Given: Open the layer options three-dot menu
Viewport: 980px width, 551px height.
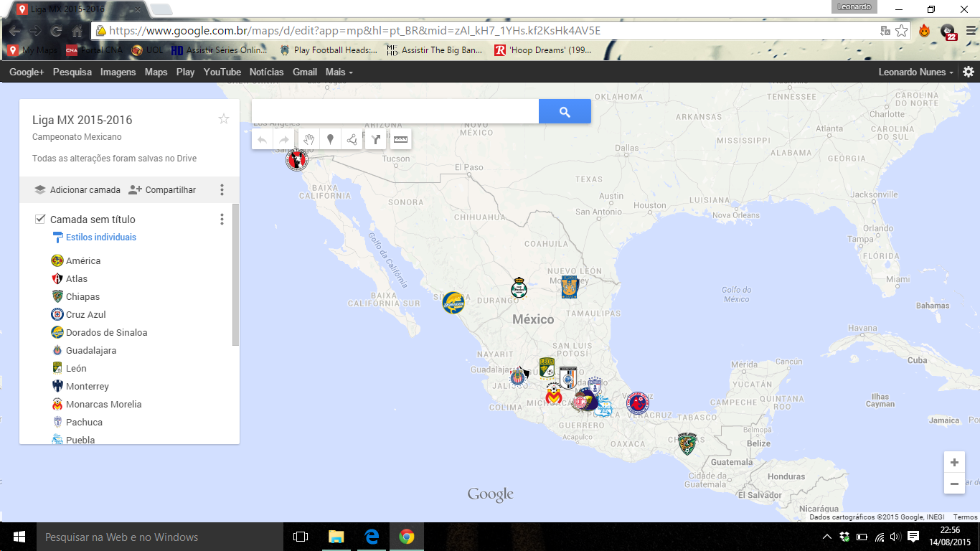Looking at the screenshot, I should point(222,219).
